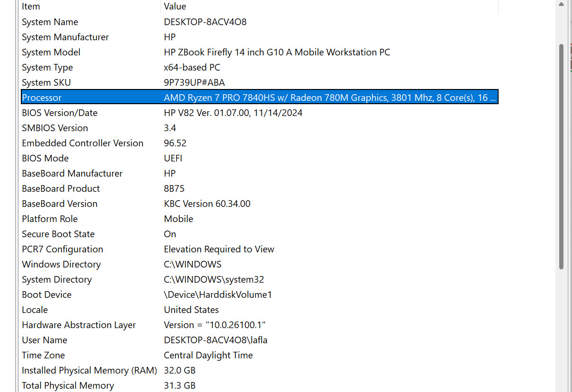Click the KBC Version 60.34.00 value
572x392 pixels.
[207, 204]
